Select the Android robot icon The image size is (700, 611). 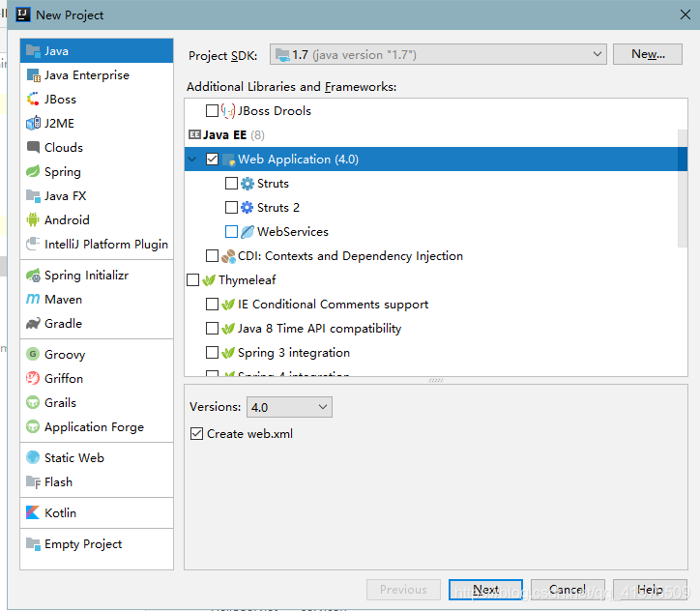click(x=33, y=219)
